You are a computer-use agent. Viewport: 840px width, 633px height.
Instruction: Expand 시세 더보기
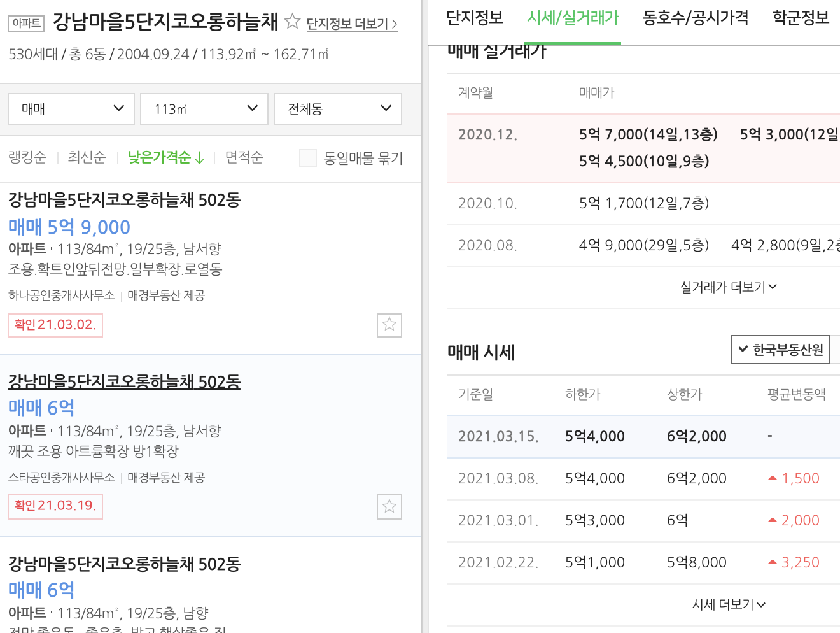coord(729,604)
